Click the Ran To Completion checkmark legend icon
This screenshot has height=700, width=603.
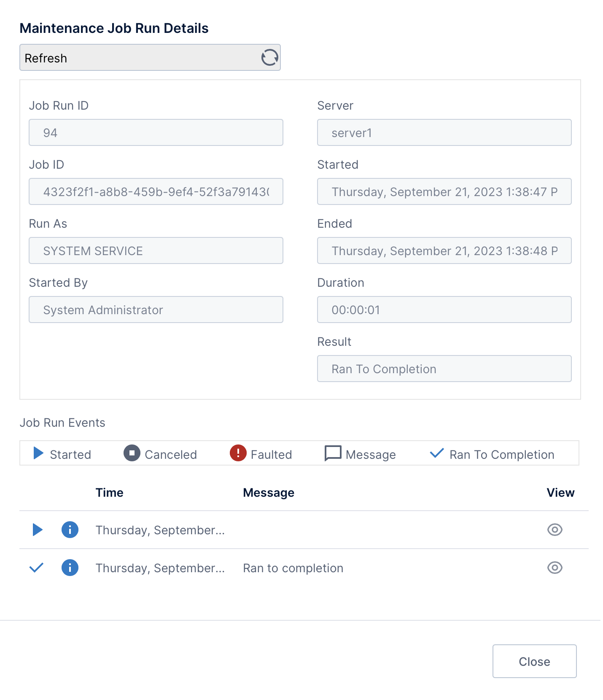coord(436,453)
